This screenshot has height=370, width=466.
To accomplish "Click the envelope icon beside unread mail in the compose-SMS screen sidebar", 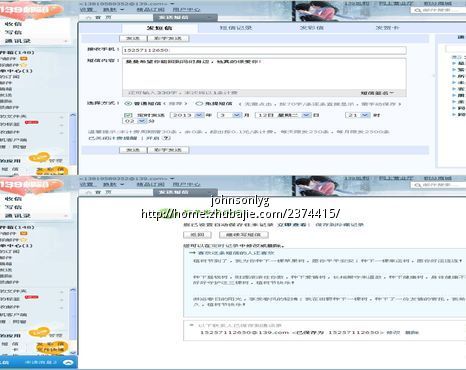I will tap(24, 59).
